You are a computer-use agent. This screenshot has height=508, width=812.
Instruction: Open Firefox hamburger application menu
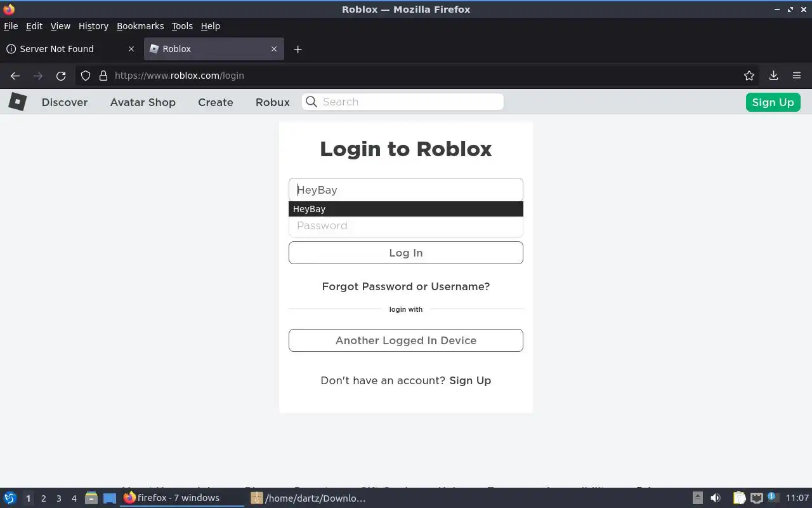tap(797, 76)
